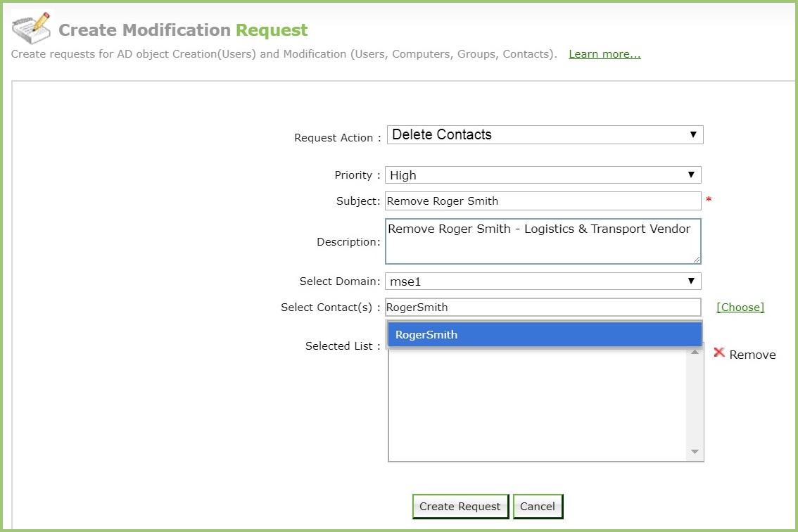This screenshot has height=532, width=798.
Task: Open the [Choose] contacts link
Action: (740, 308)
